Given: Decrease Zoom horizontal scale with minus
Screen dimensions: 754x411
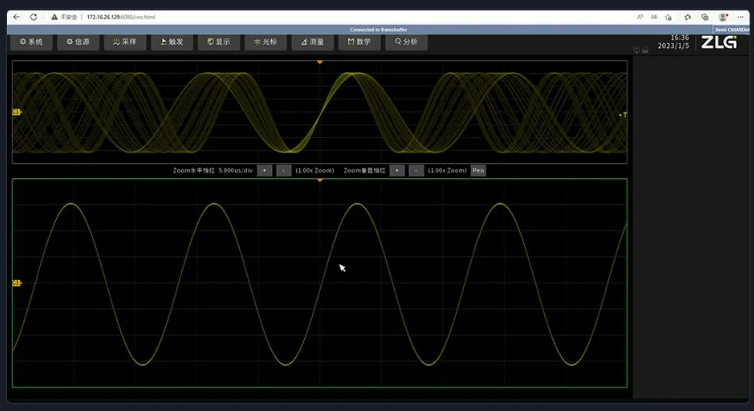Looking at the screenshot, I should coord(283,171).
